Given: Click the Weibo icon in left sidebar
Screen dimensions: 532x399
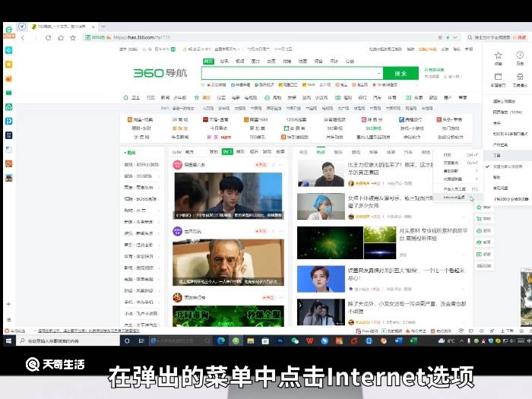Looking at the screenshot, I should (x=9, y=79).
